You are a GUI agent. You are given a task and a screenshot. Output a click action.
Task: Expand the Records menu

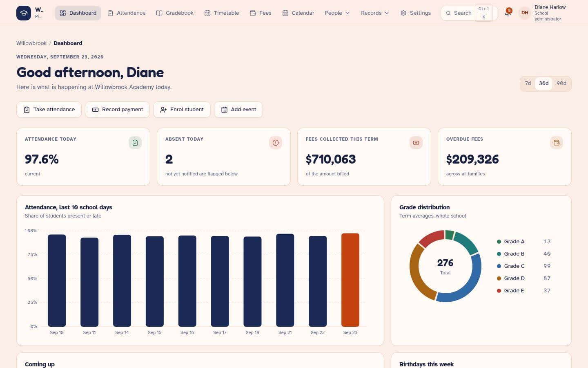[375, 13]
